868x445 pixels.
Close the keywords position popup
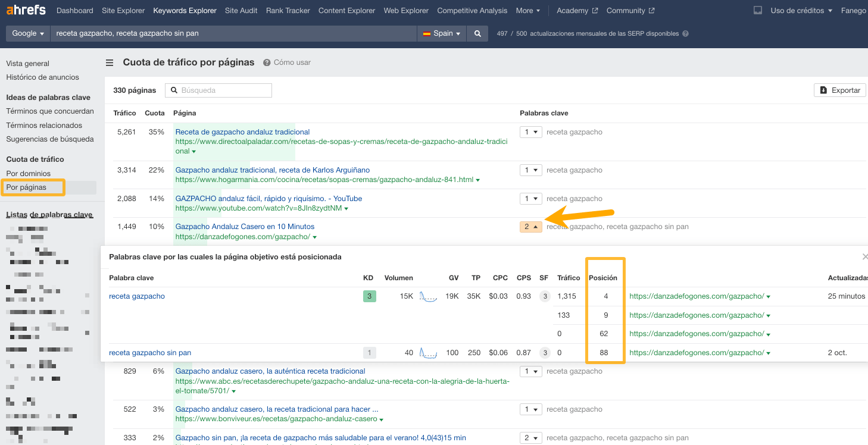click(x=864, y=256)
